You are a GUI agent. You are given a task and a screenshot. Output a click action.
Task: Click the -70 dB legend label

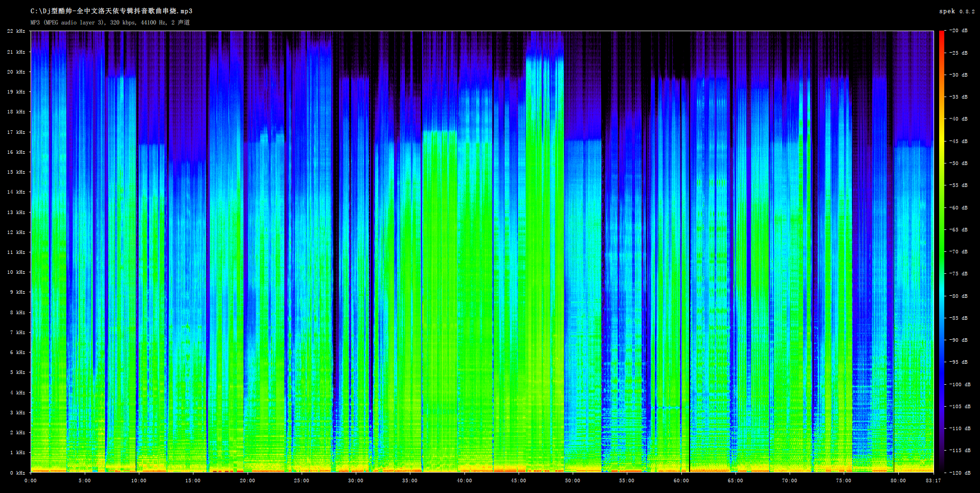tap(958, 252)
